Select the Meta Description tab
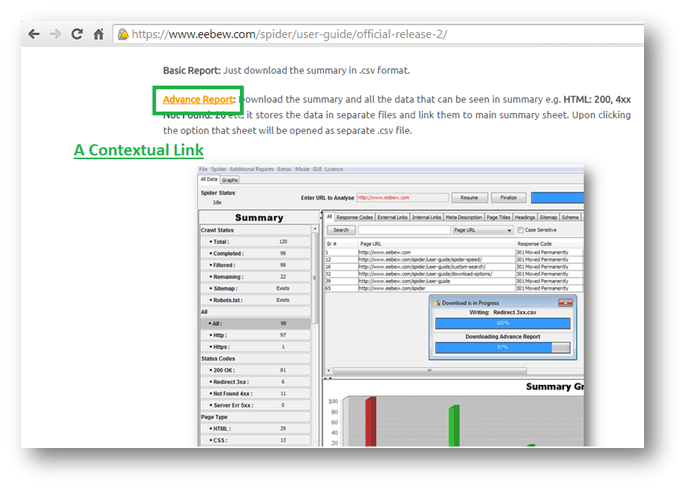 pos(464,217)
